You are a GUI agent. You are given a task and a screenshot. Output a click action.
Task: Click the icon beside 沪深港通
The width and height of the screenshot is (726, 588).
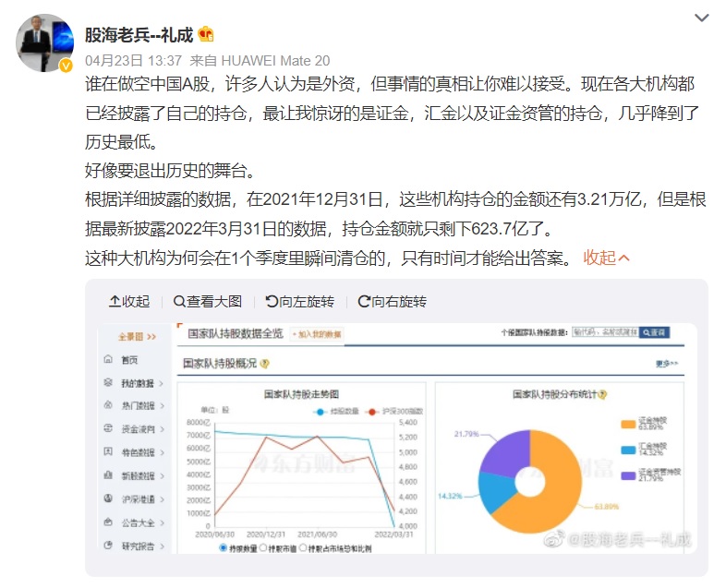[108, 498]
